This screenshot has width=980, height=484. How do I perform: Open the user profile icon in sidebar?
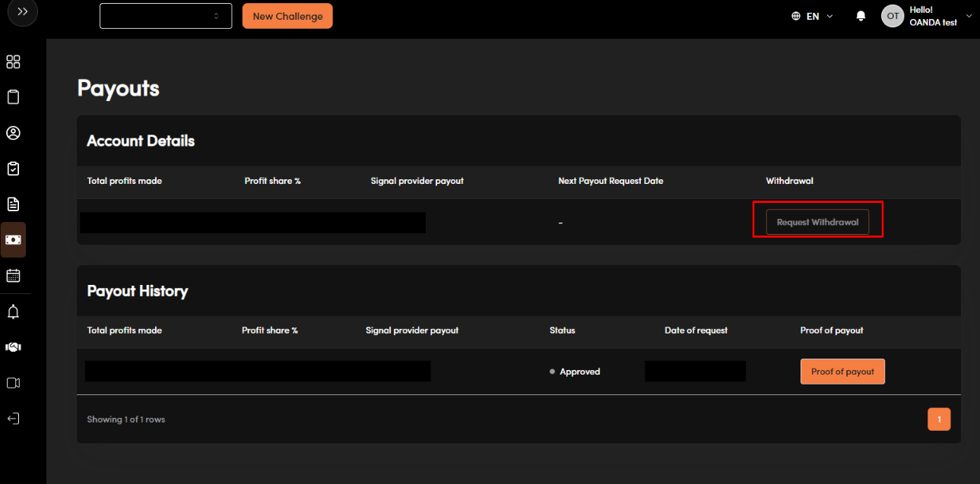tap(13, 133)
